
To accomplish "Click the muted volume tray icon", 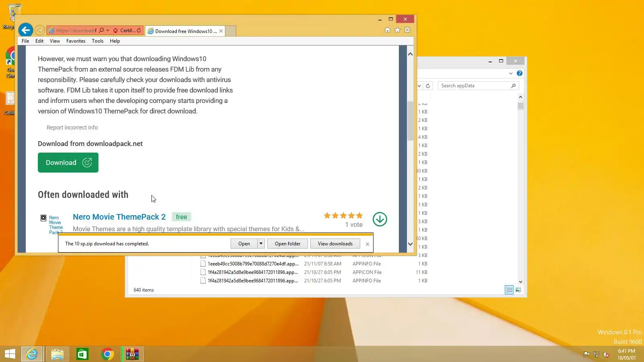I will coord(606,354).
